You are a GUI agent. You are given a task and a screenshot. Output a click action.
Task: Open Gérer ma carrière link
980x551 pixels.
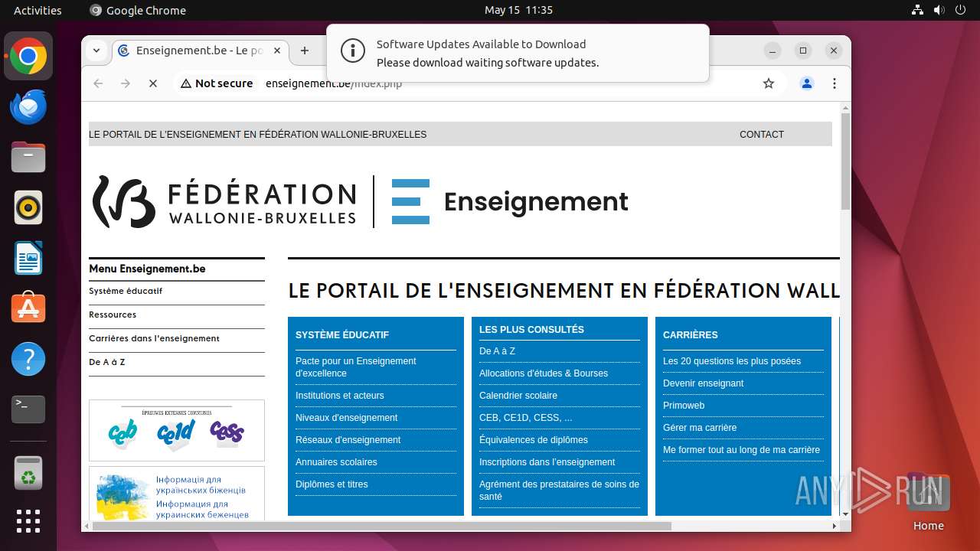700,428
